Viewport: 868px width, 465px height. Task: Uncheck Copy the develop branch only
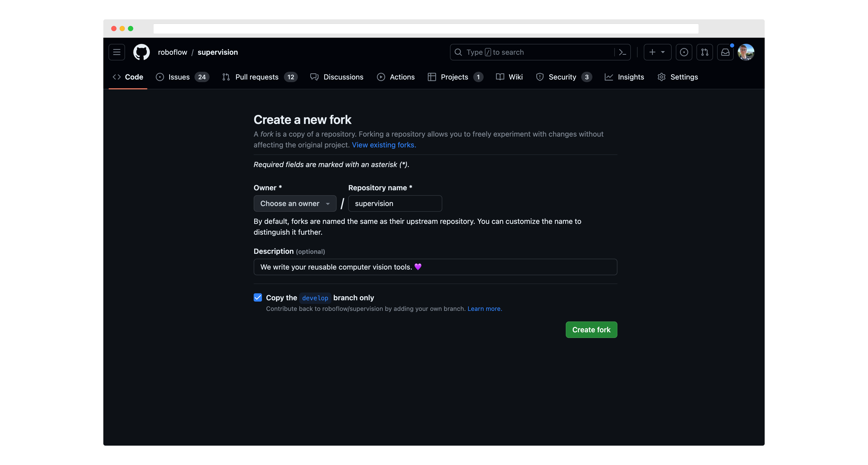(258, 297)
